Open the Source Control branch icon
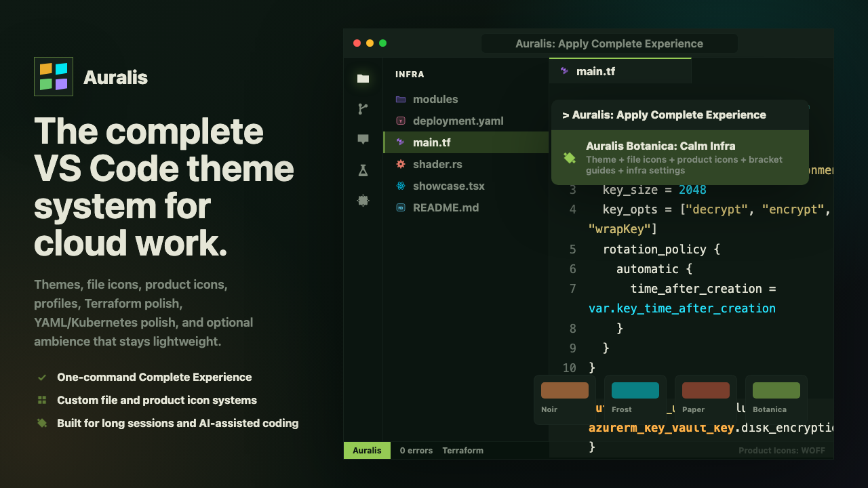This screenshot has height=488, width=868. click(363, 108)
